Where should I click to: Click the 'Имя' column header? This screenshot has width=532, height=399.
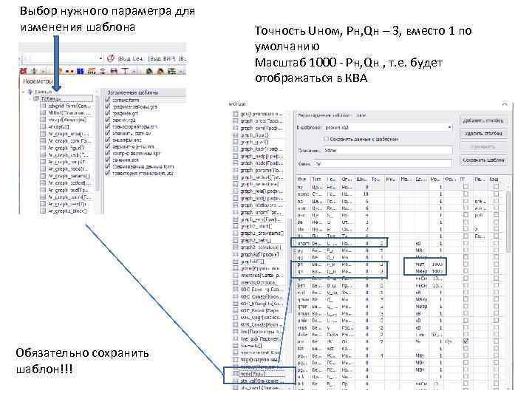tap(302, 179)
